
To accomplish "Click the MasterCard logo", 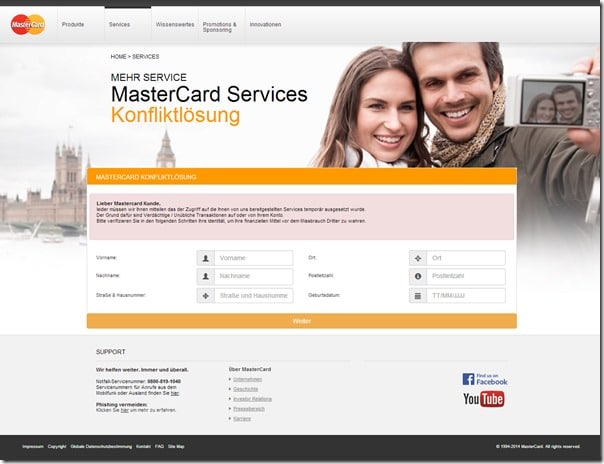I will click(x=28, y=25).
